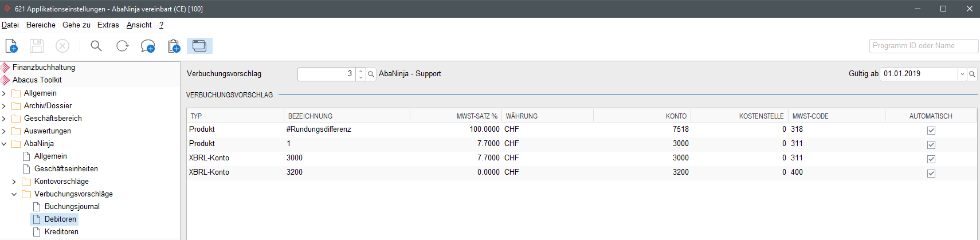
Task: Toggle Automatisch checkbox for XBRL-Konto 3000 row
Action: [931, 159]
